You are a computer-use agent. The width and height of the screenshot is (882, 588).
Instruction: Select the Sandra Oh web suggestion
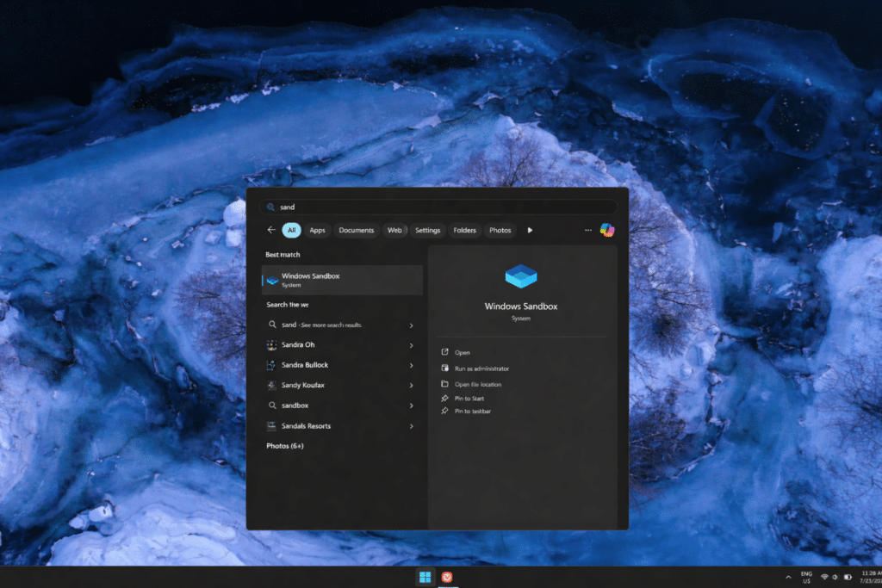coord(342,345)
